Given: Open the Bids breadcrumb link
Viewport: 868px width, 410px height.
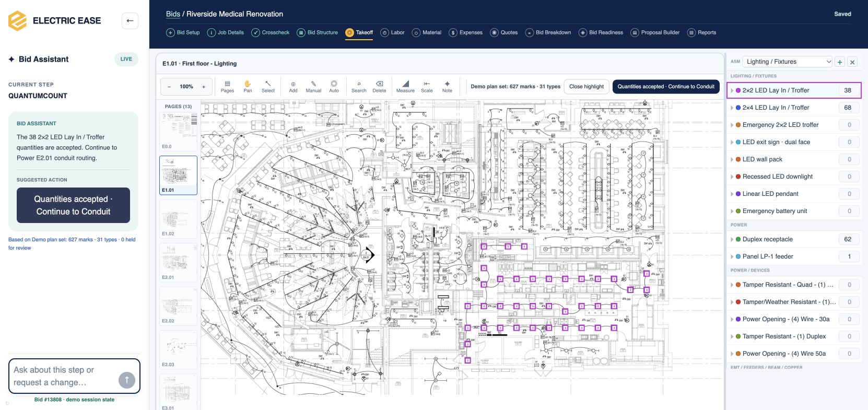Looking at the screenshot, I should pyautogui.click(x=173, y=14).
